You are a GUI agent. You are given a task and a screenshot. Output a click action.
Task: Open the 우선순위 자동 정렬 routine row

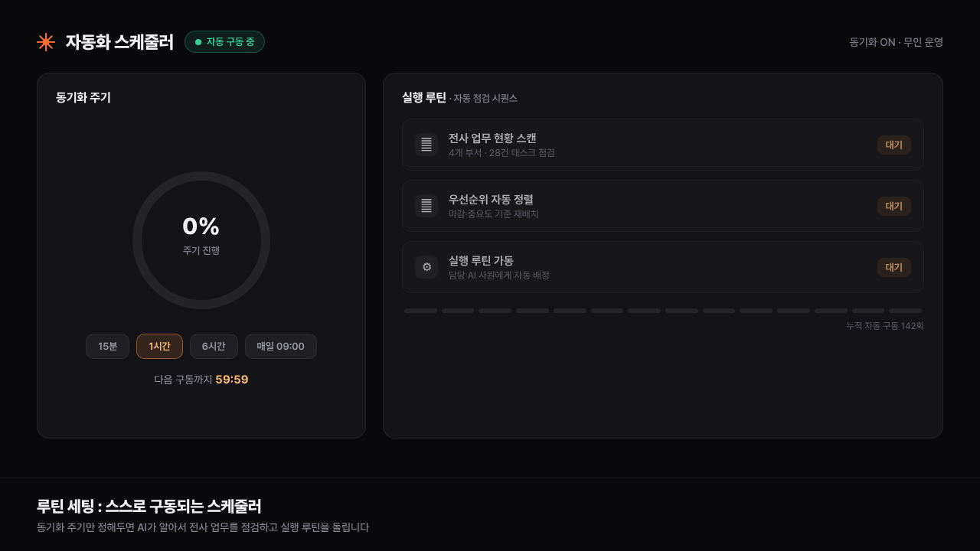pyautogui.click(x=663, y=206)
